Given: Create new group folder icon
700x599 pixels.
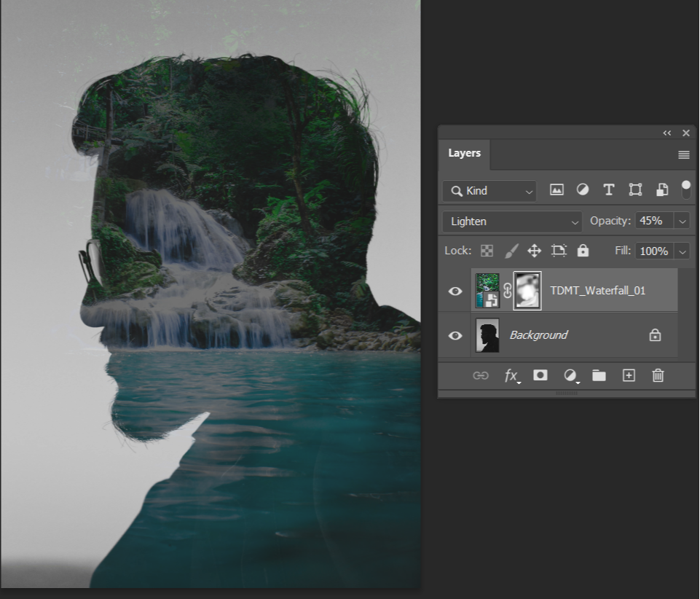Looking at the screenshot, I should pos(599,376).
